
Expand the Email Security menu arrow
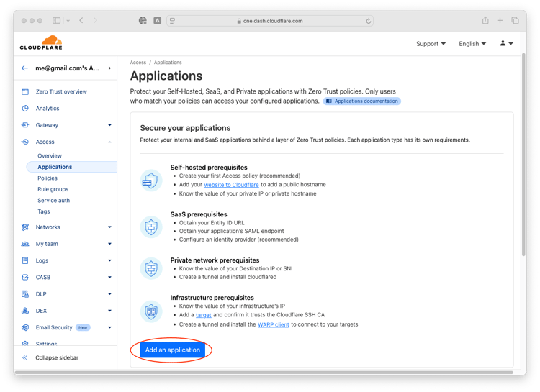pyautogui.click(x=109, y=327)
